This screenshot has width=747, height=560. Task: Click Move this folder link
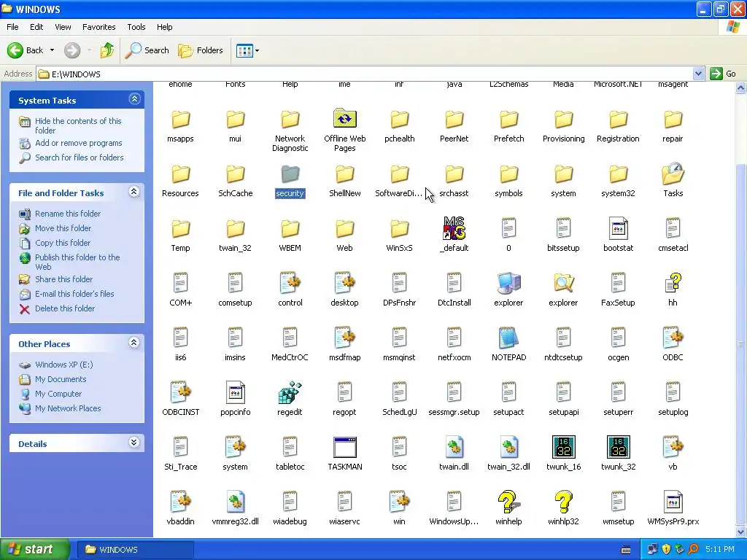63,228
